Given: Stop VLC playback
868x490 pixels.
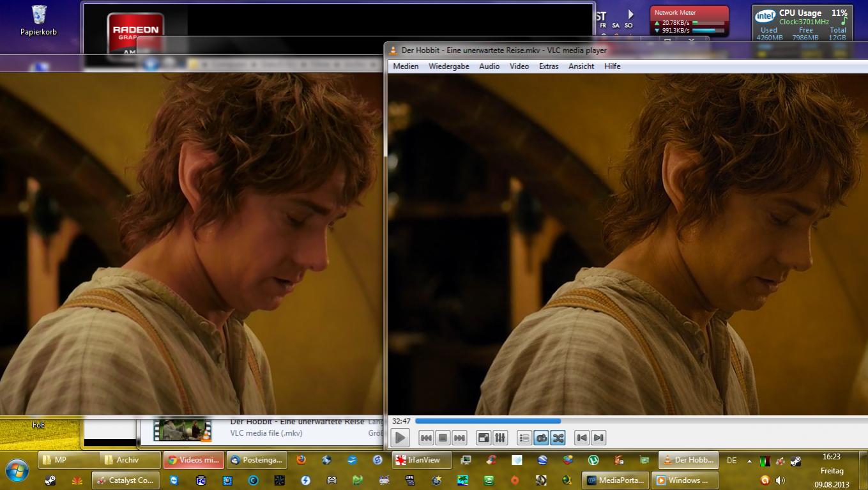Looking at the screenshot, I should (443, 438).
